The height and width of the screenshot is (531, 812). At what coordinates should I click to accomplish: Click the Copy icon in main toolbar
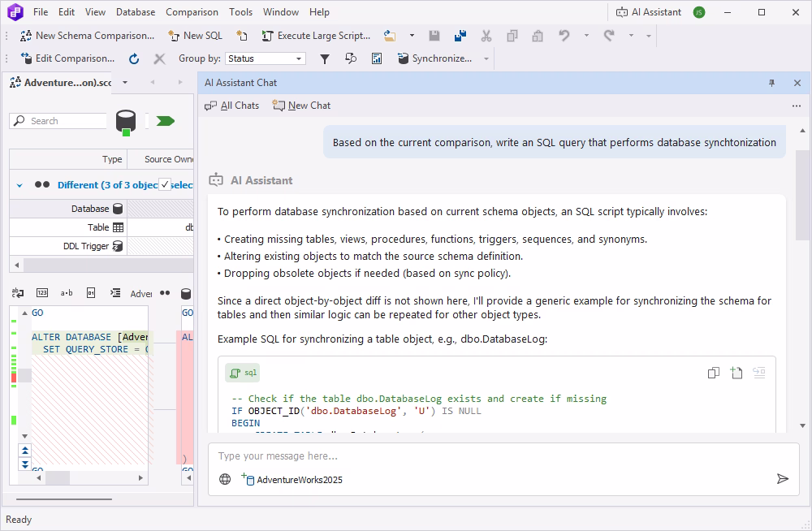click(x=512, y=36)
